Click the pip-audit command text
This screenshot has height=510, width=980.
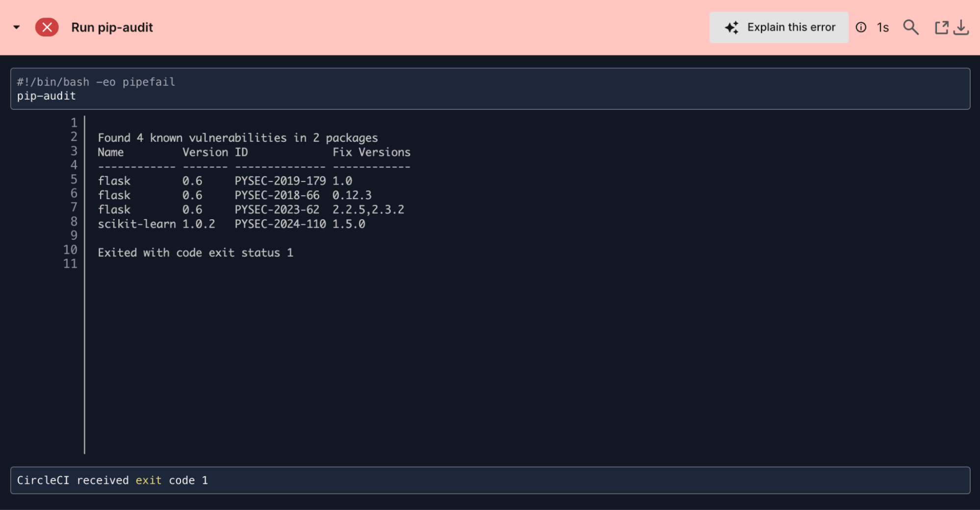[x=45, y=96]
